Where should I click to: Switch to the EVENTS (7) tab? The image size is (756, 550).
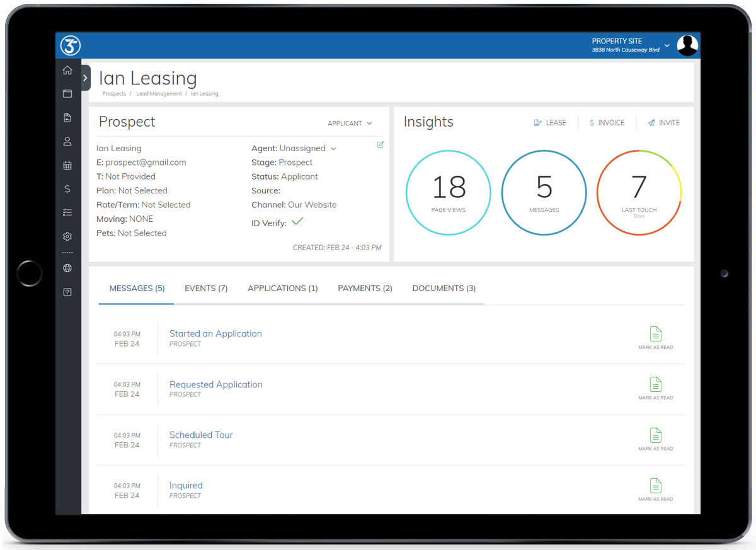coord(206,288)
